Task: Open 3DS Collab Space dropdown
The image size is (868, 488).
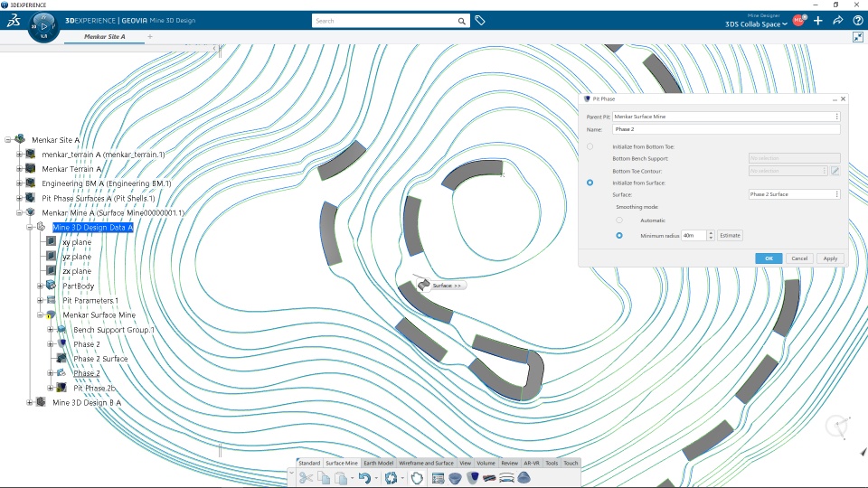Action: [756, 24]
